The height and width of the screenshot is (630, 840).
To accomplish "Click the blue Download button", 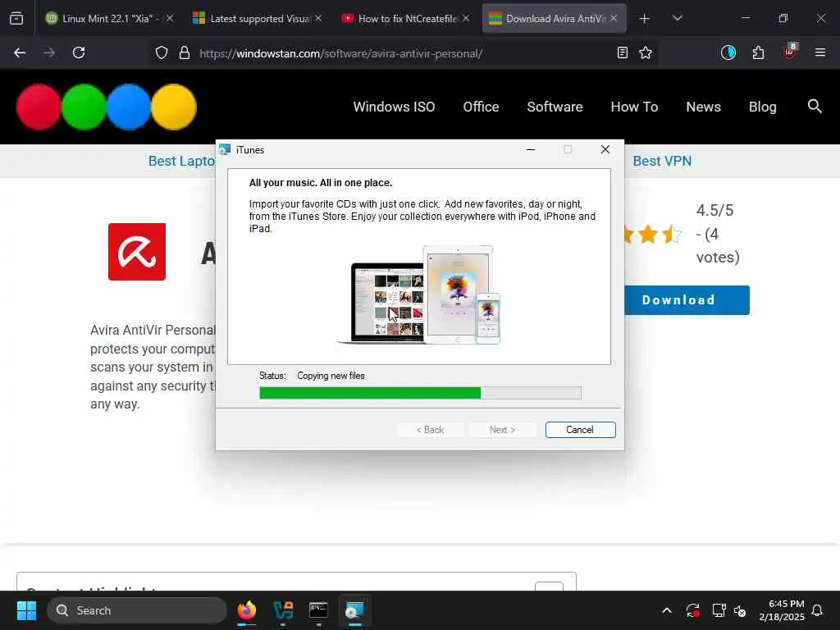I will click(x=687, y=300).
